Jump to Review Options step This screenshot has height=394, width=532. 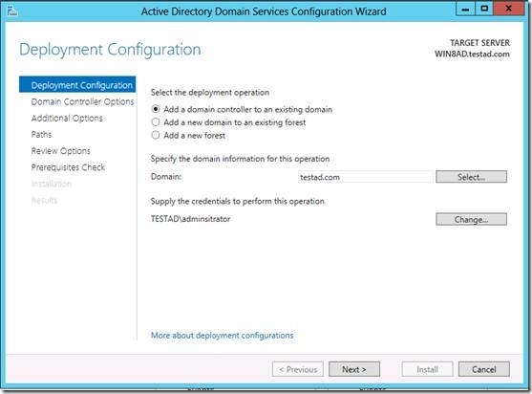[61, 151]
